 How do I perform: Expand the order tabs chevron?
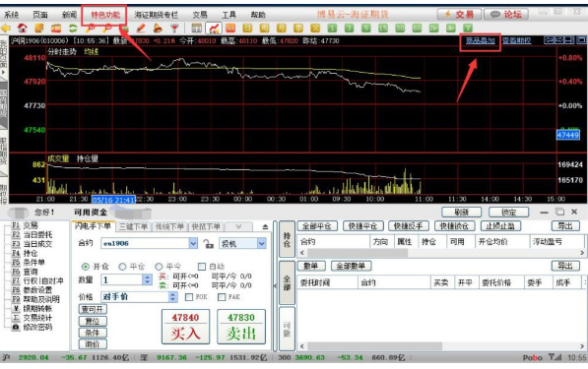click(238, 226)
